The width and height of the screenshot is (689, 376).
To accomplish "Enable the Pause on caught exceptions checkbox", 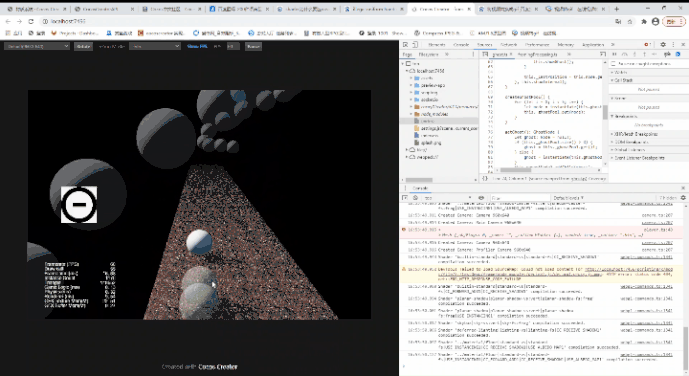I will click(613, 64).
